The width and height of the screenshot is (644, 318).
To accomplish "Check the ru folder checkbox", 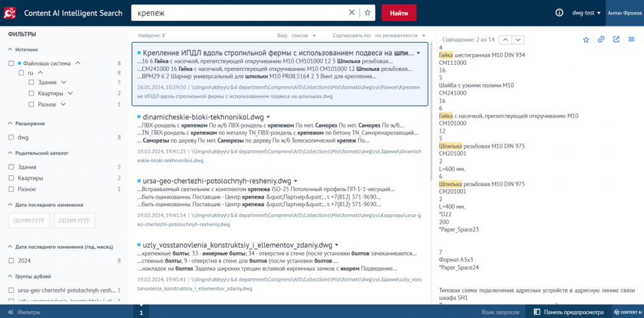I will pyautogui.click(x=21, y=73).
